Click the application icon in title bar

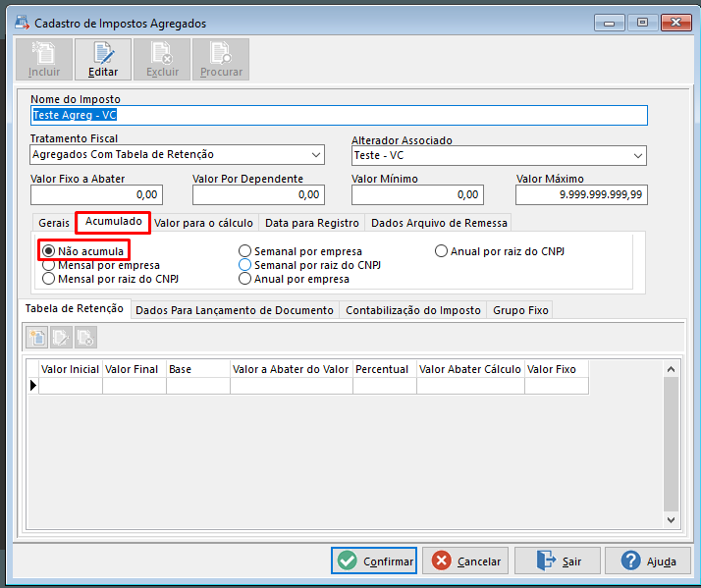click(22, 23)
